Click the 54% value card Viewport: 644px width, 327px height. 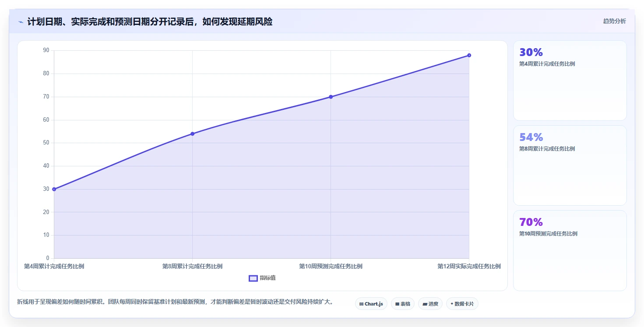coord(570,165)
